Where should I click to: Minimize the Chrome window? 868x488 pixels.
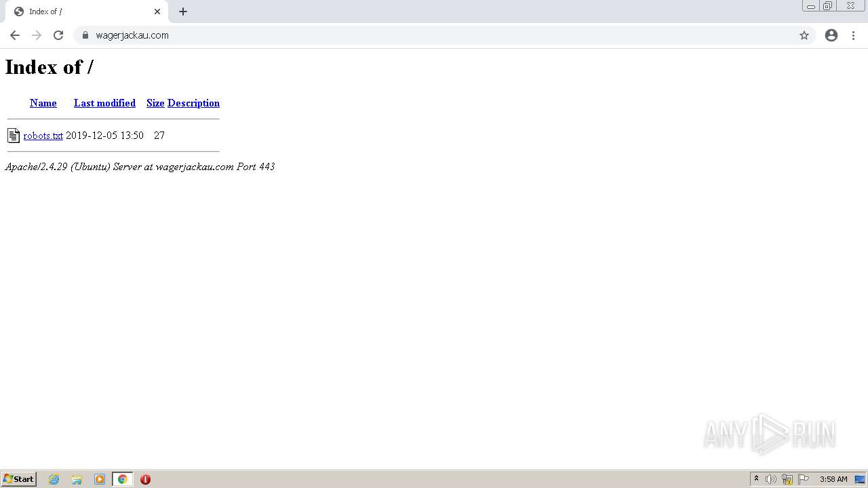[x=811, y=6]
